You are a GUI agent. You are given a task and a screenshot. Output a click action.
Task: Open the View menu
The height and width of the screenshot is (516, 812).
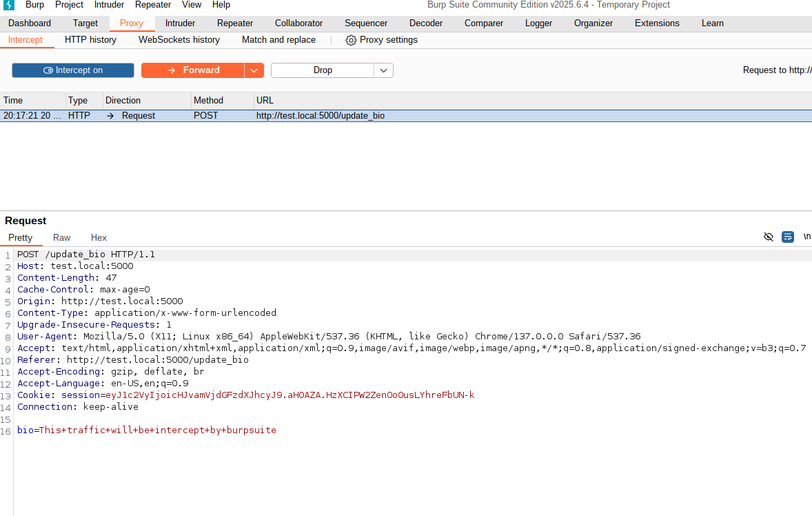192,5
